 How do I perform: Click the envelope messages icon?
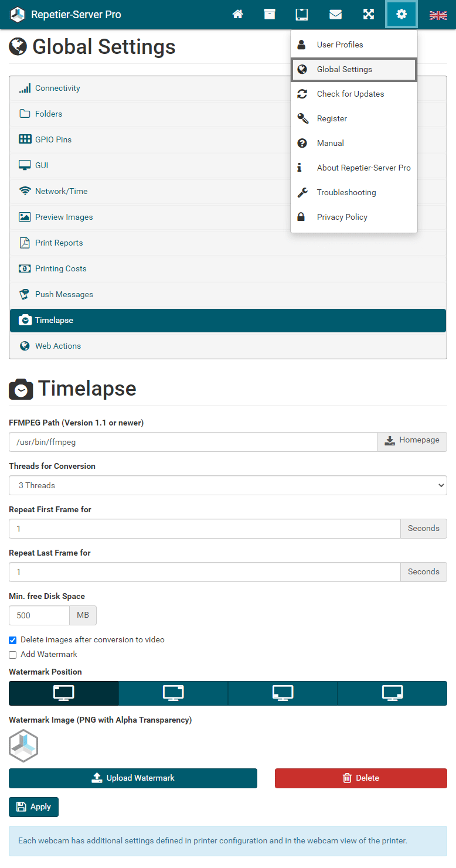(335, 15)
